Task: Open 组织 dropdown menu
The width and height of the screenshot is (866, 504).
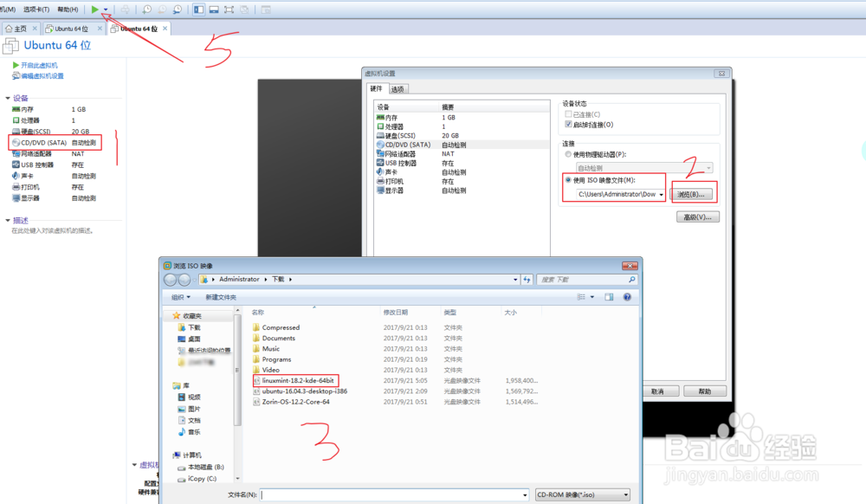Action: coord(181,297)
